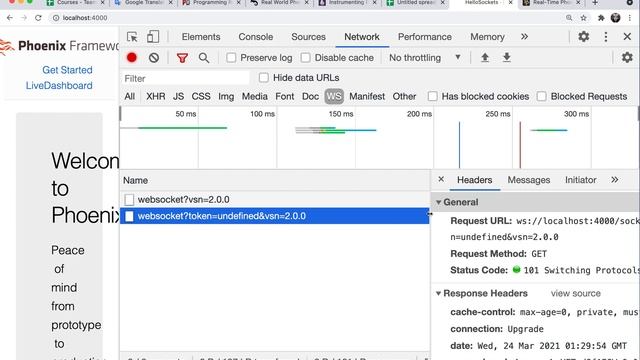This screenshot has height=360, width=640.
Task: Toggle the WS filter type
Action: pyautogui.click(x=334, y=96)
